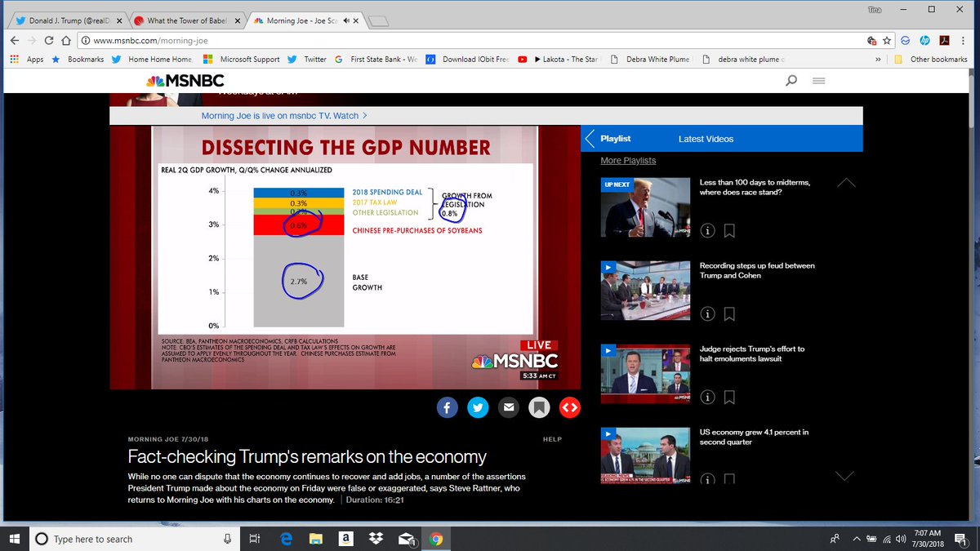Select the Latest Videos tab
The width and height of the screenshot is (980, 551).
pos(706,139)
